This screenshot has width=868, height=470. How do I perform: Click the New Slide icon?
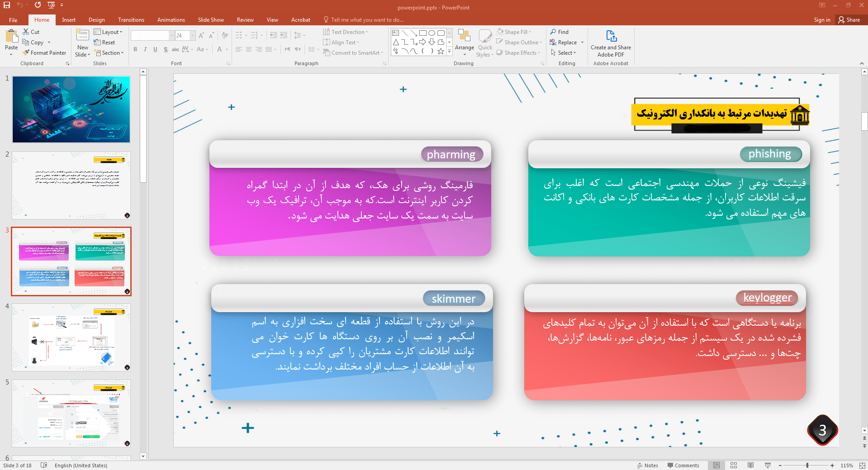82,35
